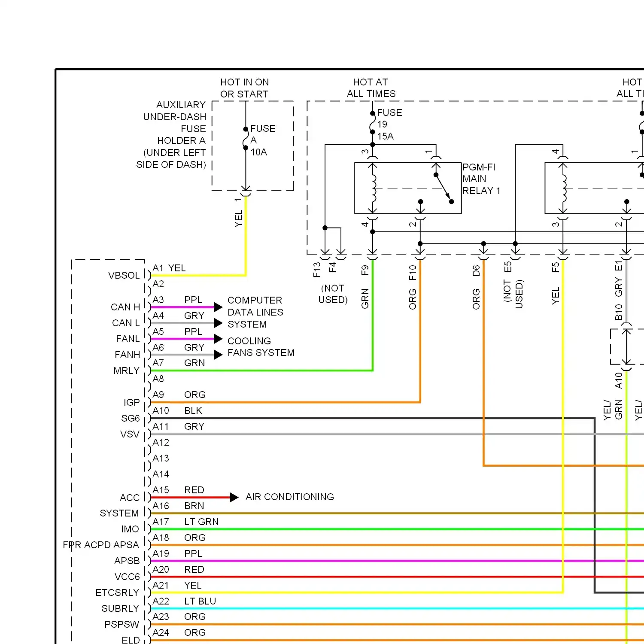The image size is (644, 644).
Task: Click the 'IGP' pin label
Action: click(x=132, y=403)
